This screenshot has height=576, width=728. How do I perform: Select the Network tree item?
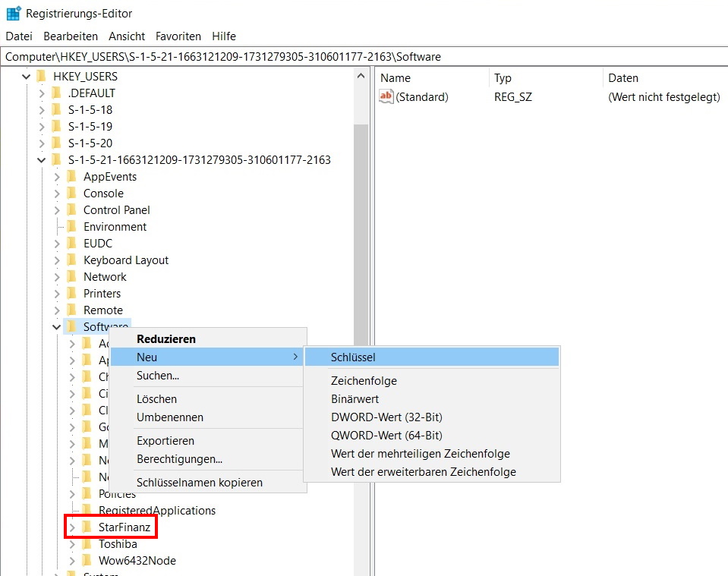click(x=105, y=277)
